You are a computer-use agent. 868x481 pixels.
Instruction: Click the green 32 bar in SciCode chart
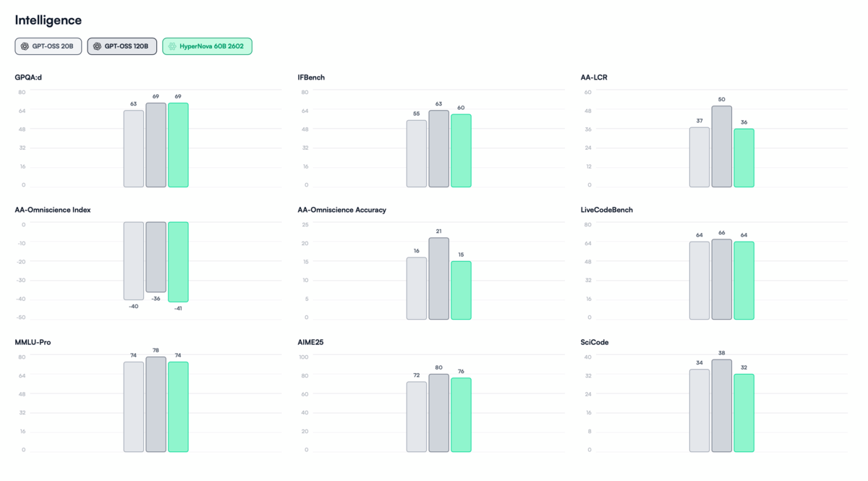click(x=744, y=413)
